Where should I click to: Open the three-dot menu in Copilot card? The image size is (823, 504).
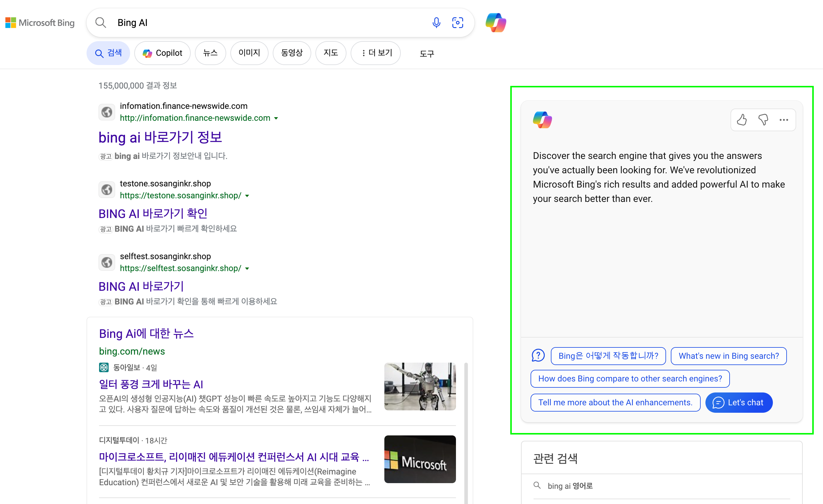784,120
